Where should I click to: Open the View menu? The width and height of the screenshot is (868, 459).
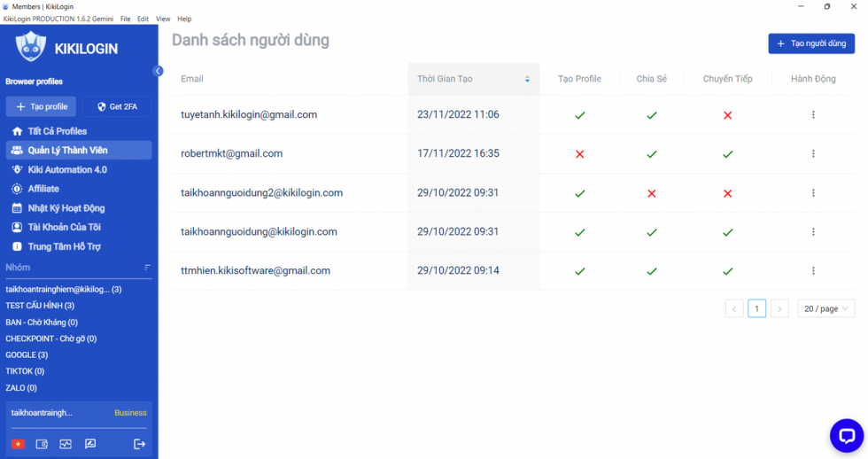tap(163, 19)
